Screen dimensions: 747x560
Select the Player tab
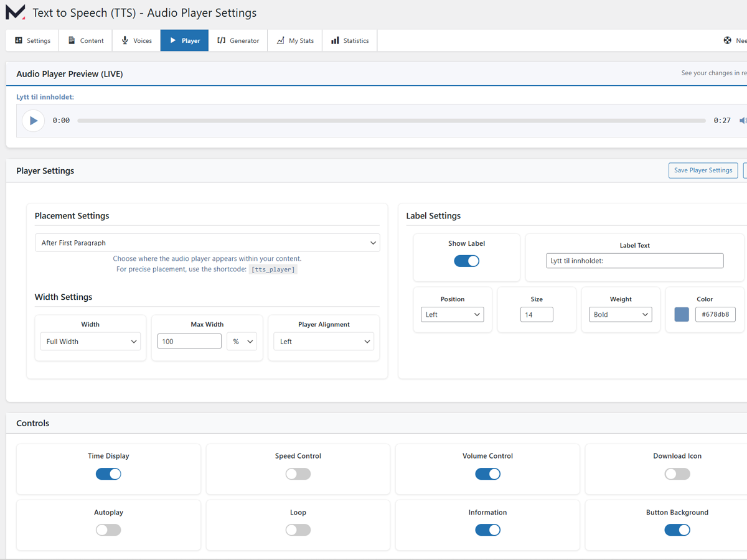(184, 40)
